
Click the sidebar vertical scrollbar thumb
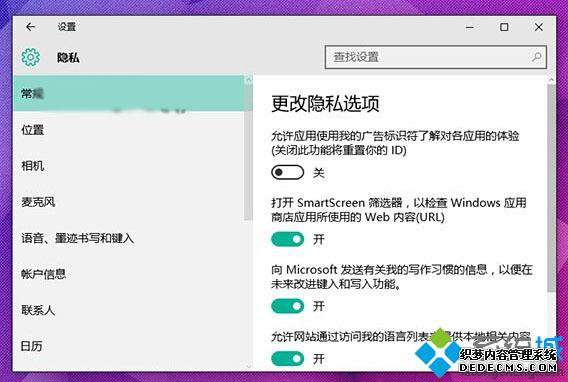[x=248, y=153]
